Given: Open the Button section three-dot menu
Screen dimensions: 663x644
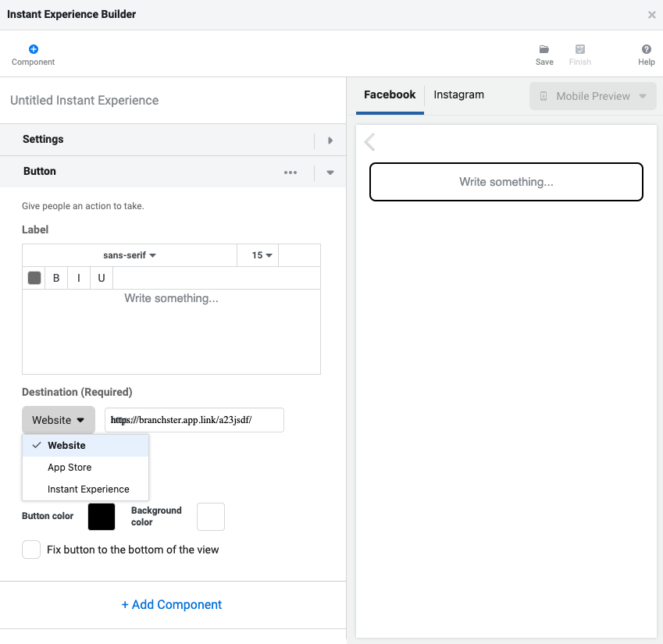Looking at the screenshot, I should click(291, 173).
